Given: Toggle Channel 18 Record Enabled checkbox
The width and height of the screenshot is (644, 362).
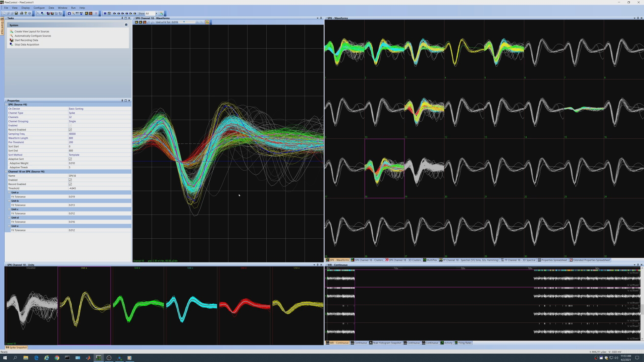Looking at the screenshot, I should tap(70, 184).
